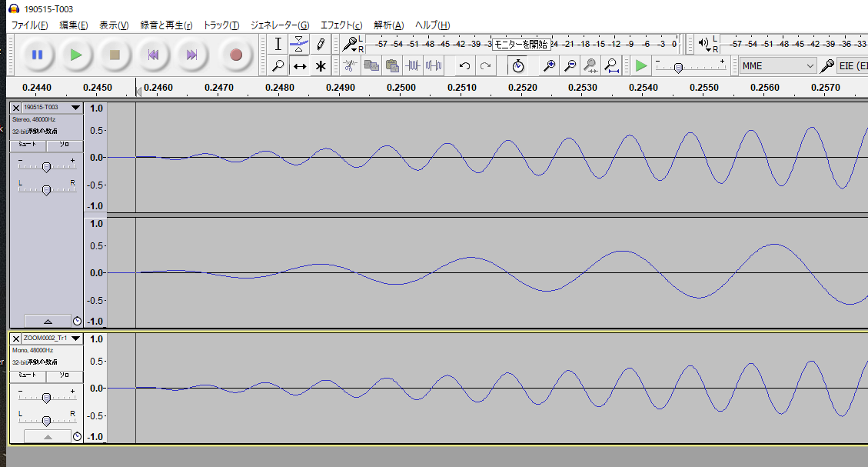Click the Cut scissors icon
Image resolution: width=868 pixels, height=467 pixels.
(x=350, y=66)
